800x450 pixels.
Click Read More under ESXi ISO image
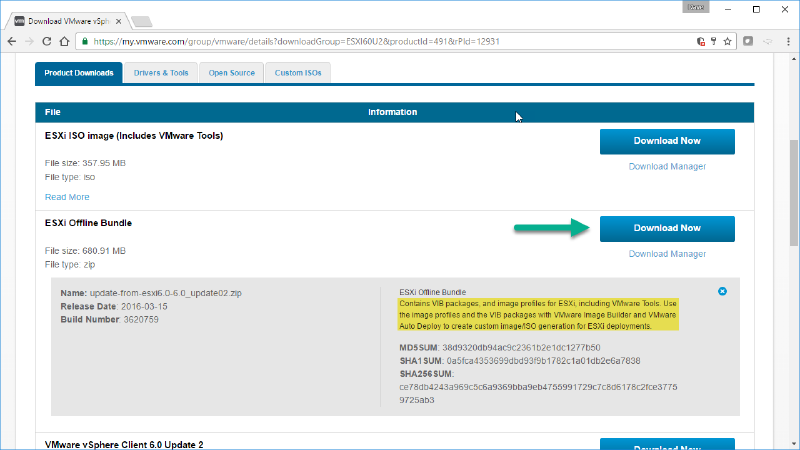point(67,197)
